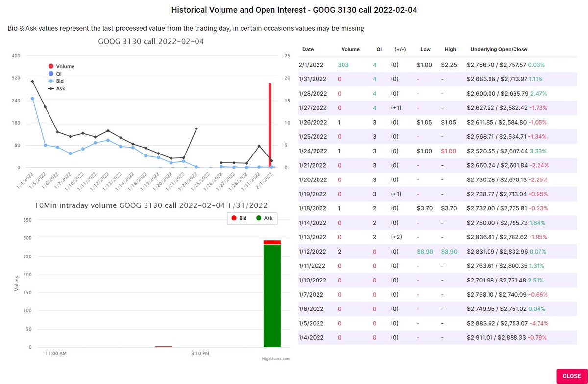588x384 pixels.
Task: Toggle the Ask line in top chart legend
Action: (55, 89)
